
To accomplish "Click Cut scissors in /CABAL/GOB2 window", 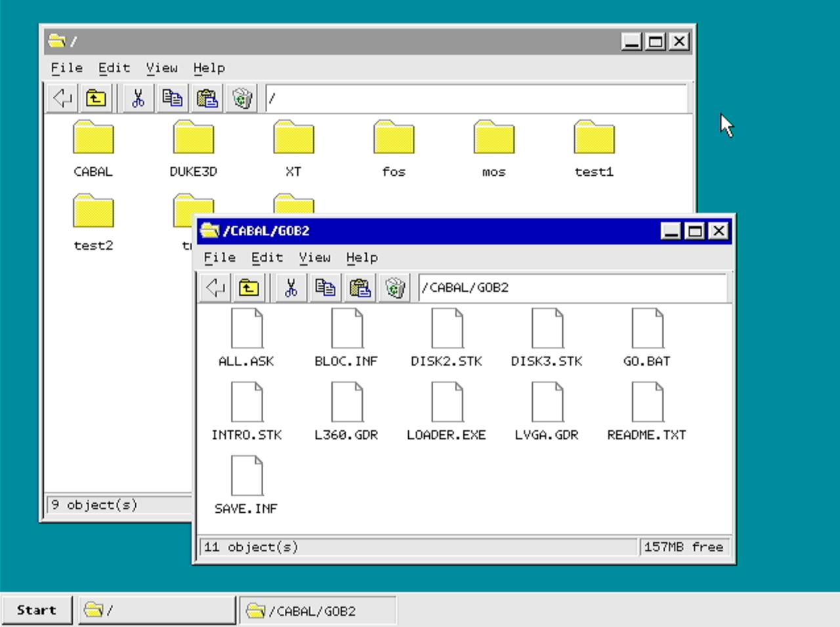I will pyautogui.click(x=291, y=288).
